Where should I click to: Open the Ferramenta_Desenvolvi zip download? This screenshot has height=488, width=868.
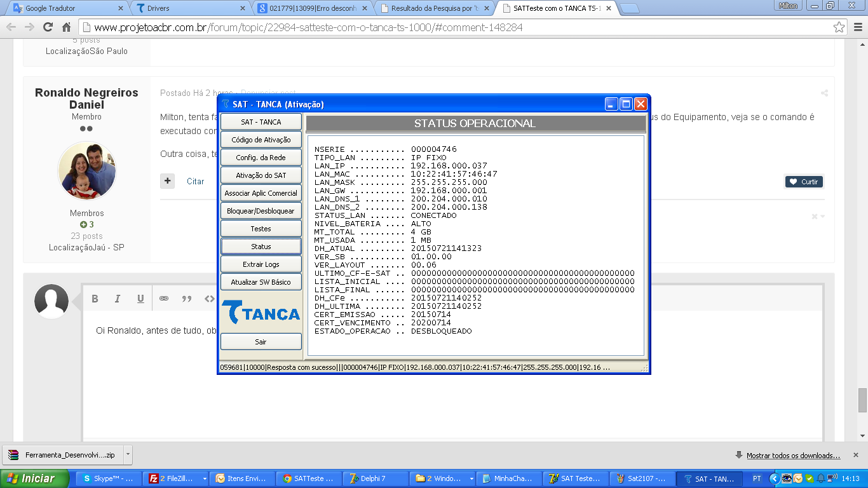click(62, 455)
